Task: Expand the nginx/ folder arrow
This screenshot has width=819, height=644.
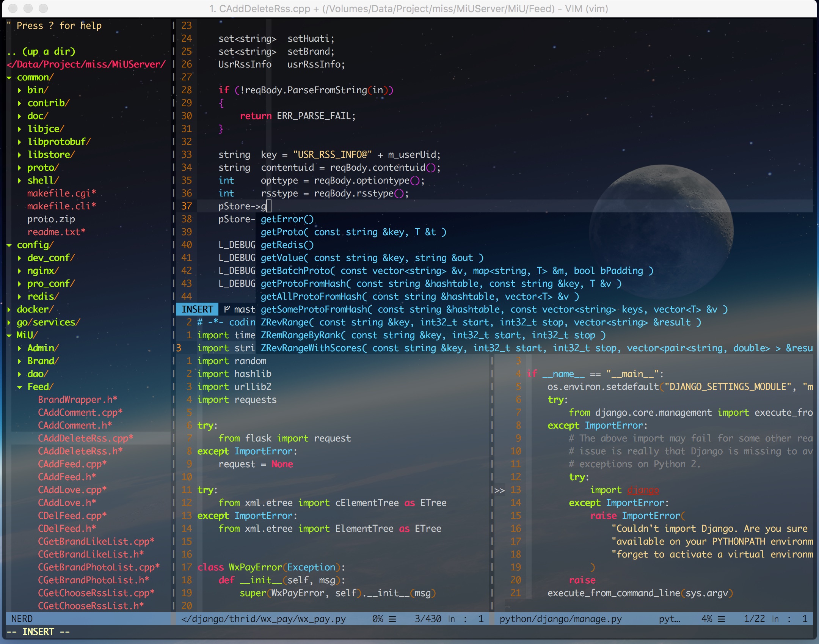Action: (19, 271)
